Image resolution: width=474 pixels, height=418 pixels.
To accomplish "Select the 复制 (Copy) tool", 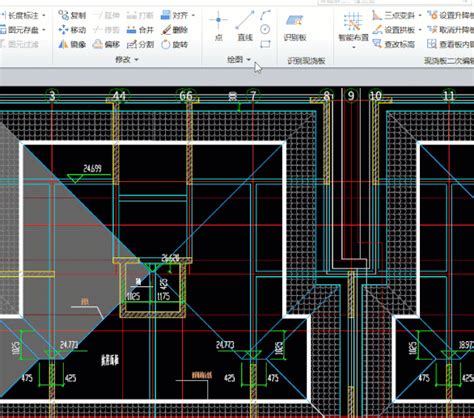I will 72,15.
